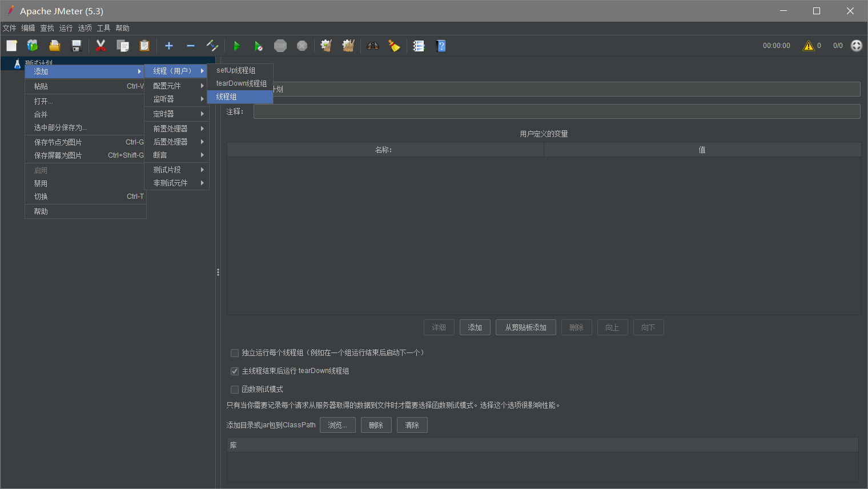Click the Paste clipboard icon
Image resolution: width=868 pixels, height=489 pixels.
(x=144, y=46)
